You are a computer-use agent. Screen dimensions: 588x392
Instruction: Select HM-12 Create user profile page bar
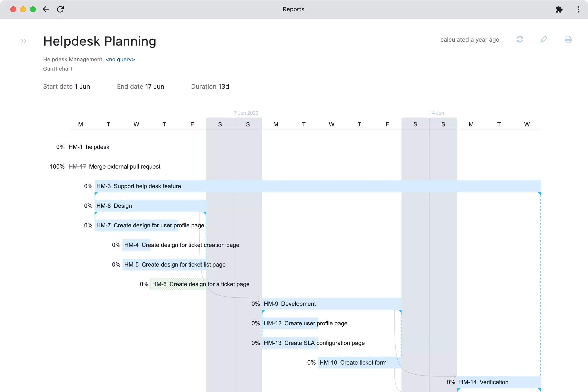[290, 323]
